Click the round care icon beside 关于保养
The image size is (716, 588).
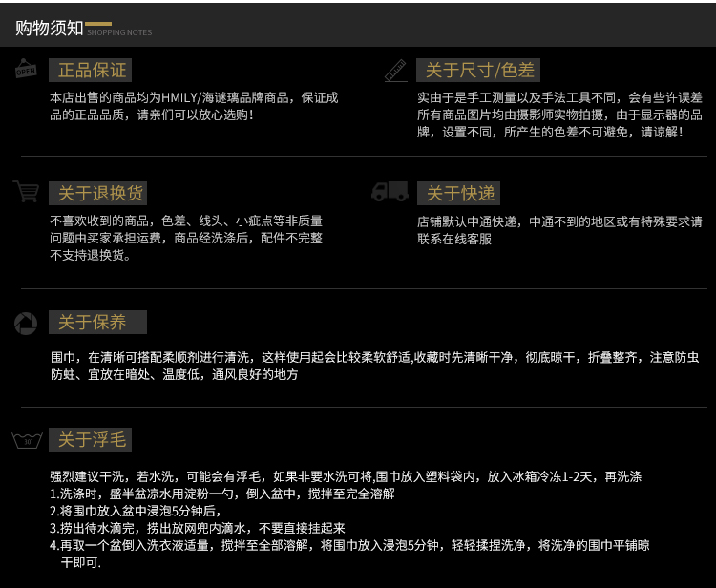point(26,323)
